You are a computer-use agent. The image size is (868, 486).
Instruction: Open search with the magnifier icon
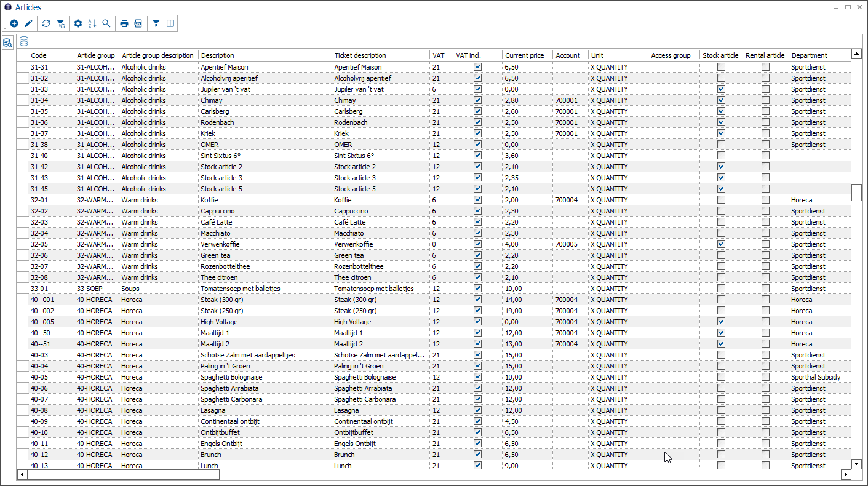pyautogui.click(x=106, y=23)
